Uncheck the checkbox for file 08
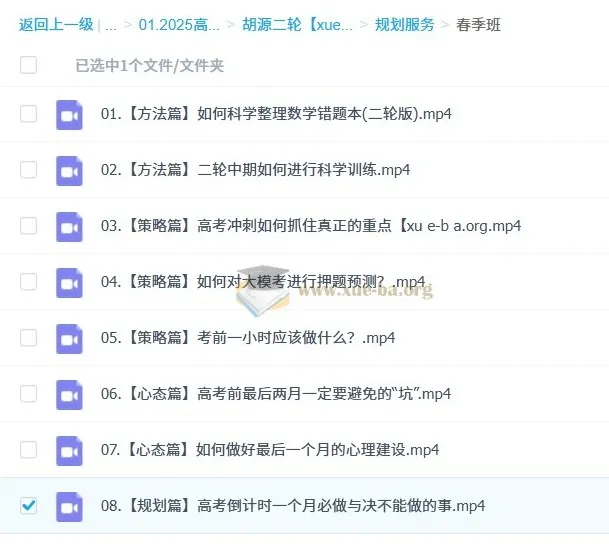The image size is (609, 547). pyautogui.click(x=29, y=506)
